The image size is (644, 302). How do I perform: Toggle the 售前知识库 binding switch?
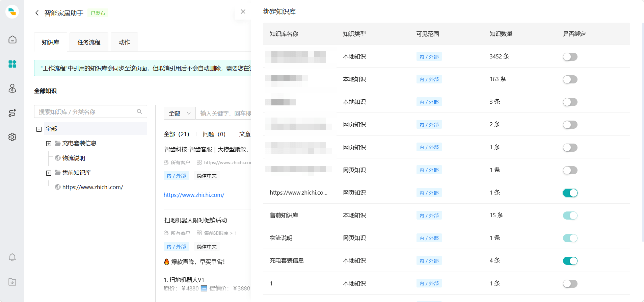coord(570,216)
